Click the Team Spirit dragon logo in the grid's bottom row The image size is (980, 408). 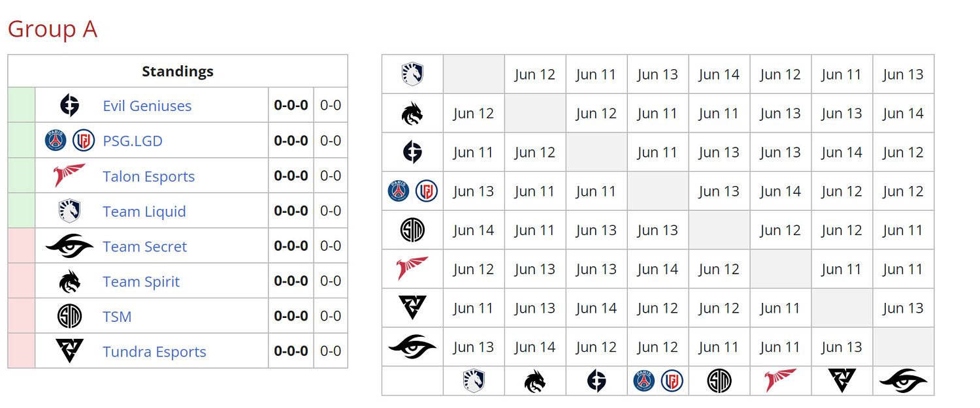click(535, 381)
